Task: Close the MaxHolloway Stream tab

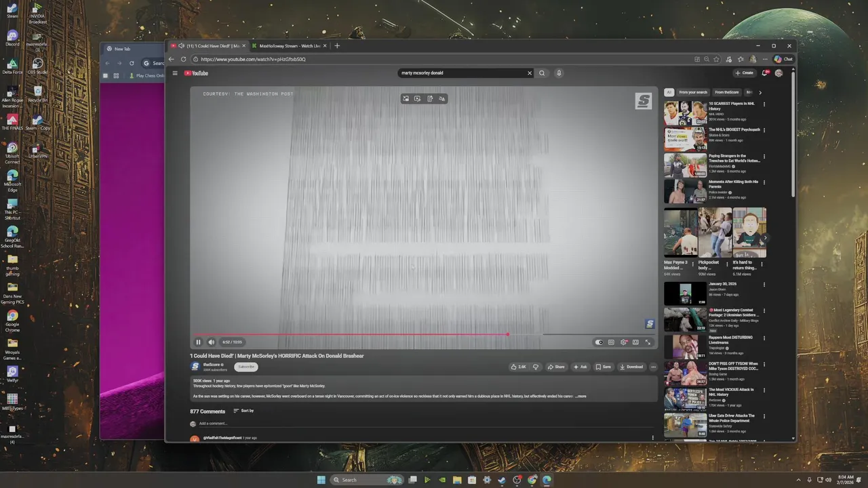Action: (x=325, y=46)
